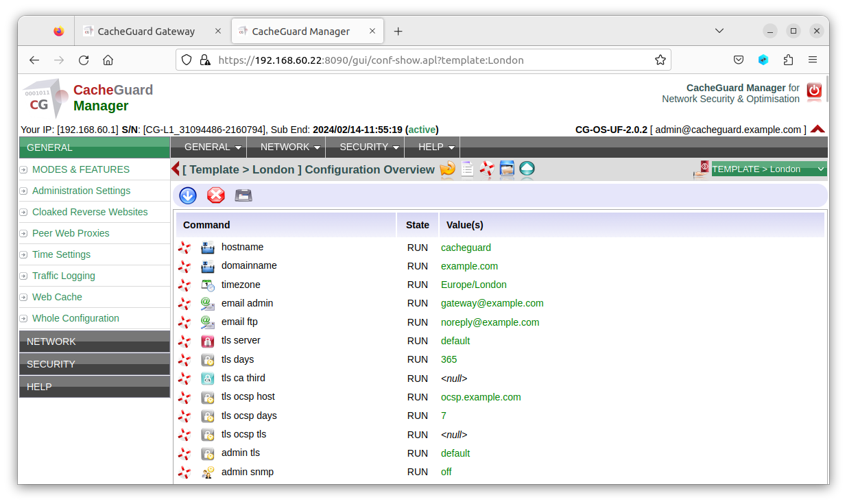The width and height of the screenshot is (847, 504).
Task: Expand the SECURITY sidebar section
Action: click(x=95, y=364)
